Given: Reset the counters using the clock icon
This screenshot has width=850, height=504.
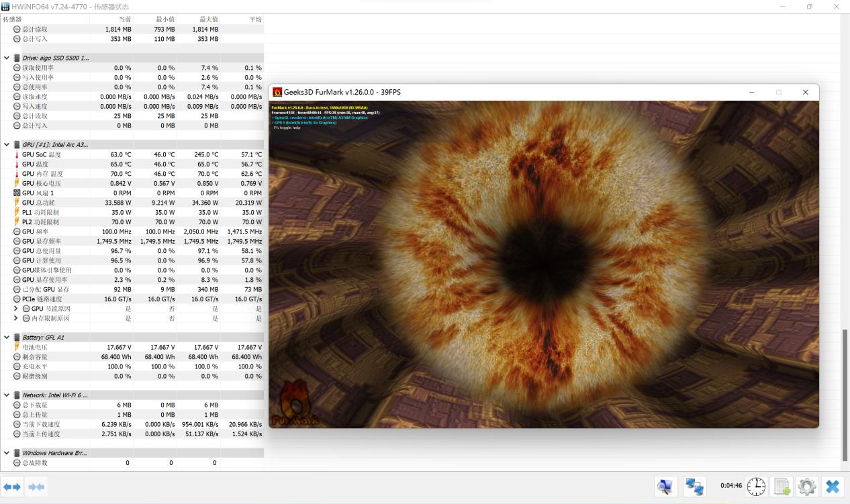Looking at the screenshot, I should click(x=757, y=487).
